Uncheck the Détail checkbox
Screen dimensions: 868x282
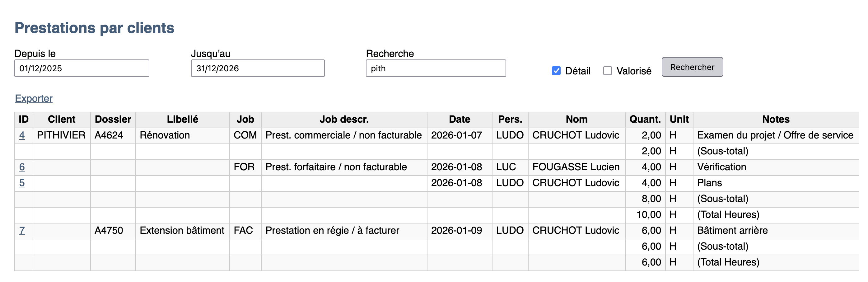556,71
